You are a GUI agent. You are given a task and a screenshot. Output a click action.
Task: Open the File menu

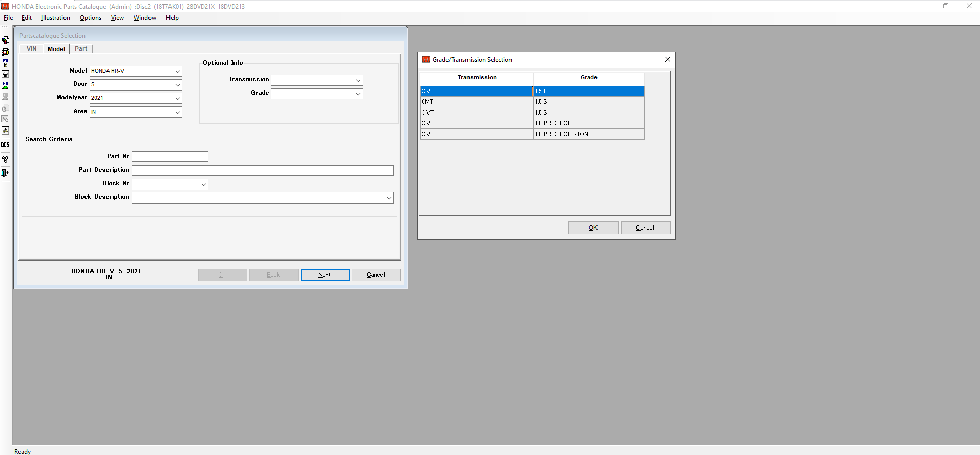point(8,18)
